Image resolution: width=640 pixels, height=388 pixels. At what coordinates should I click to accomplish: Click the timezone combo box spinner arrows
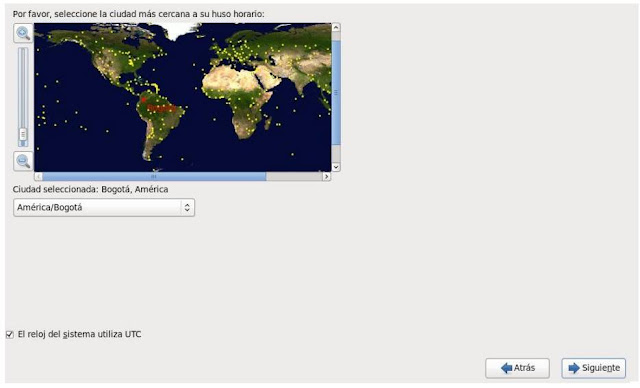pos(187,208)
